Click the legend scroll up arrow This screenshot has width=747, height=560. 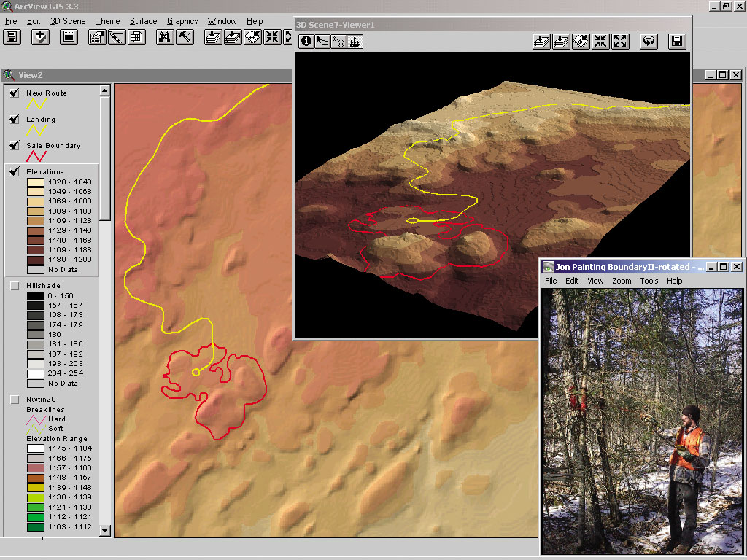click(x=105, y=90)
